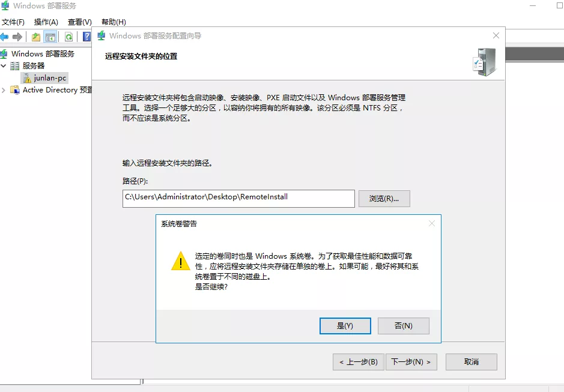The width and height of the screenshot is (564, 392).
Task: Click the green Refresh toolbar icon
Action: (68, 37)
